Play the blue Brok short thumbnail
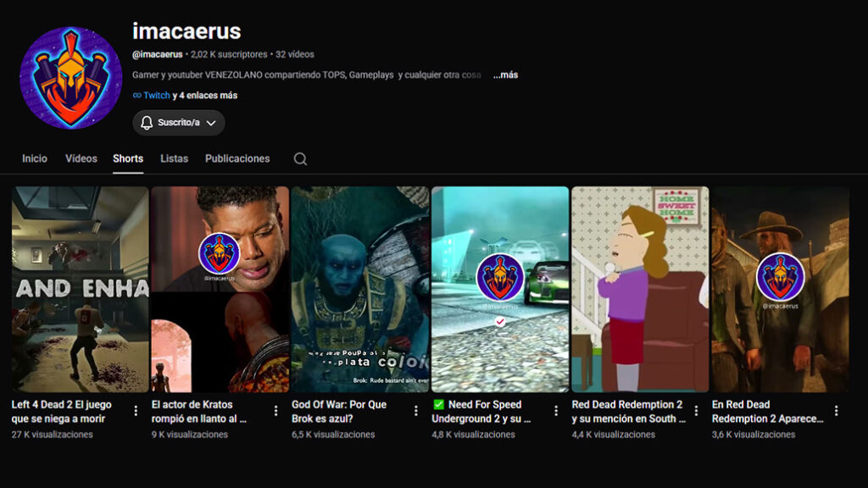This screenshot has width=868, height=488. 360,290
